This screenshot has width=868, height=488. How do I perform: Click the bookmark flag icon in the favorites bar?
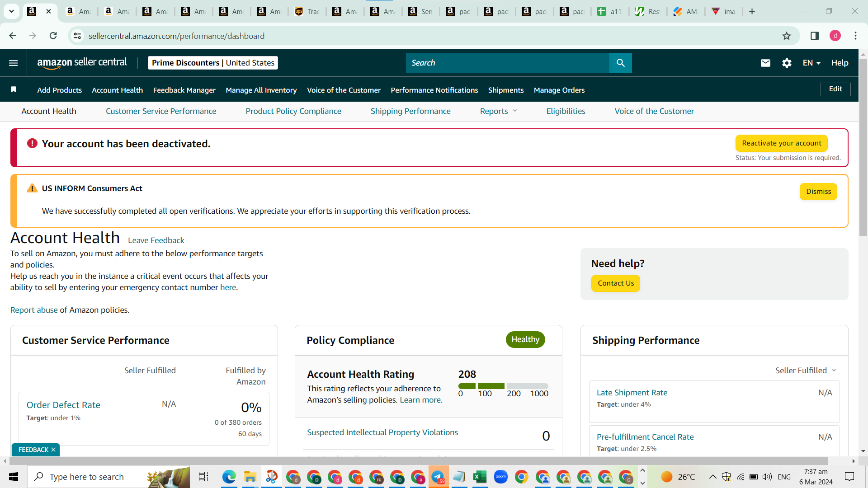[14, 89]
